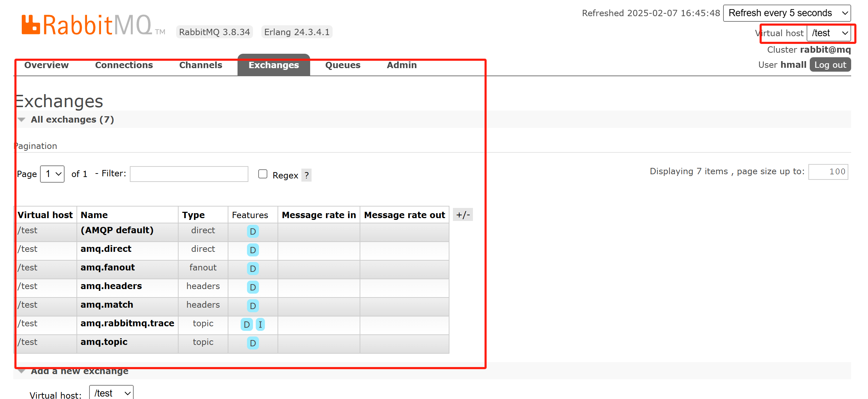Open the amq.match exchange link

[107, 305]
